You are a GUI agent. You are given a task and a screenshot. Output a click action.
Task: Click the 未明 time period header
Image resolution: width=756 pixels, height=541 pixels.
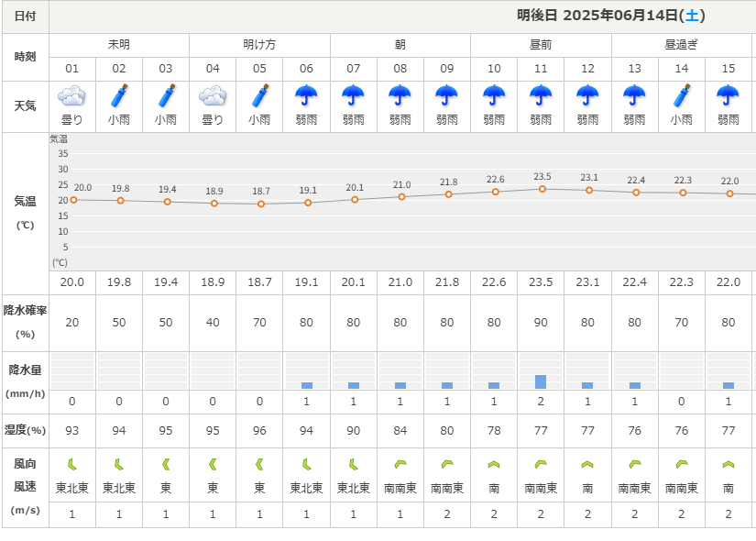pyautogui.click(x=119, y=44)
